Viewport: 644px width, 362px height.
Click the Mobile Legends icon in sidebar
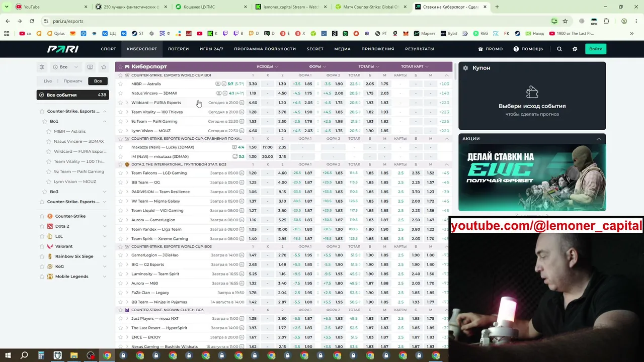click(50, 277)
